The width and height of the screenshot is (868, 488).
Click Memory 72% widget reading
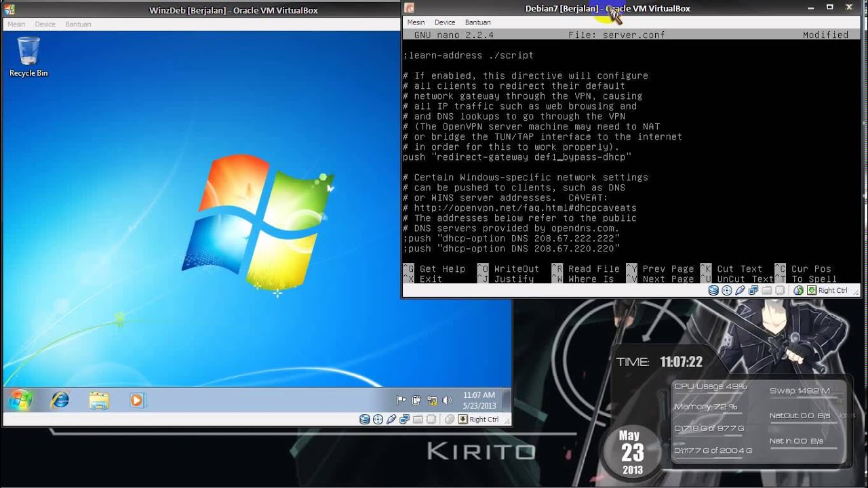[705, 407]
